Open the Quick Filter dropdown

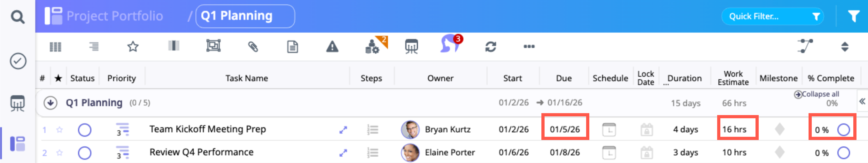click(772, 17)
